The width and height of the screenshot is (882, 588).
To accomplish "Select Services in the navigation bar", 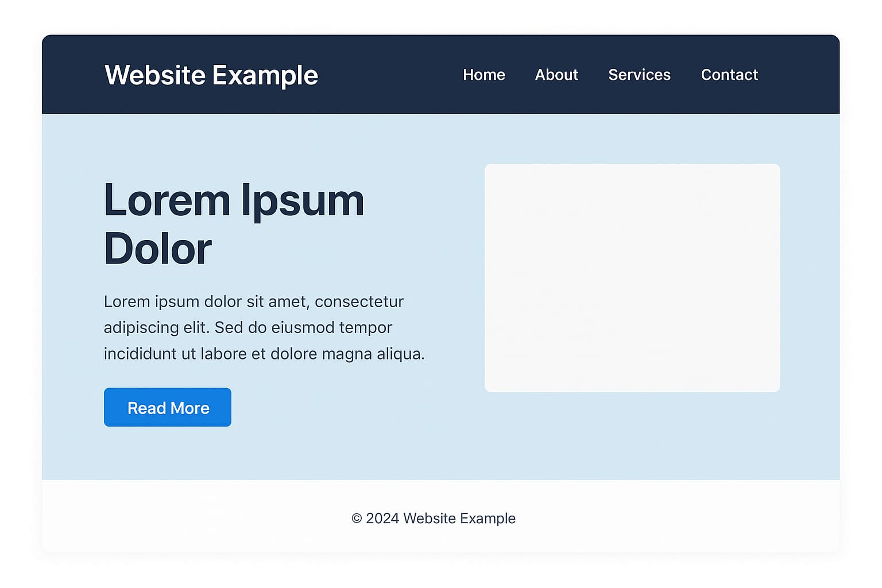I will (639, 75).
